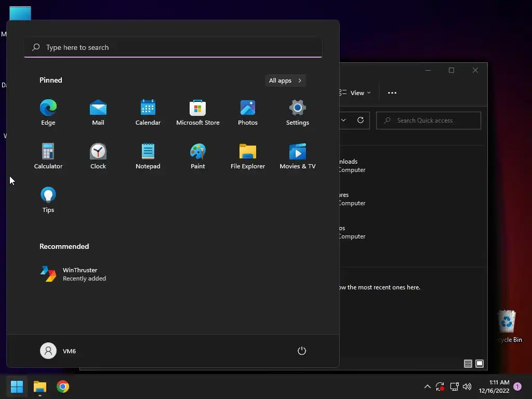532x399 pixels.
Task: Show All apps list
Action: 285,81
